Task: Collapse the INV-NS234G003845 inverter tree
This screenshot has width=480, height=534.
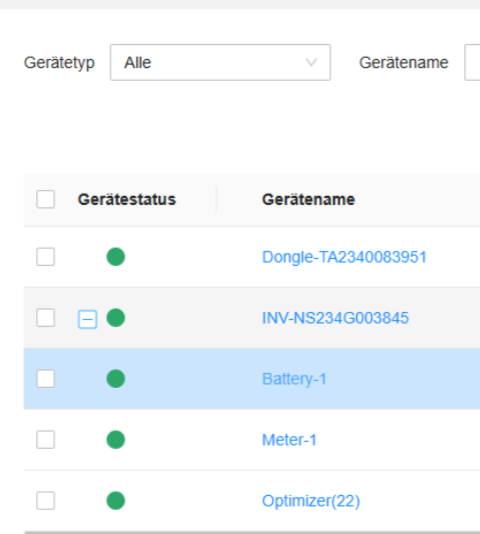Action: 88,319
